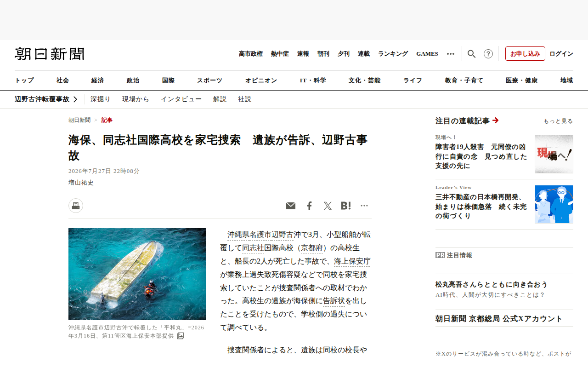Open 現場から subnav link
The height and width of the screenshot is (368, 588).
[x=136, y=99]
